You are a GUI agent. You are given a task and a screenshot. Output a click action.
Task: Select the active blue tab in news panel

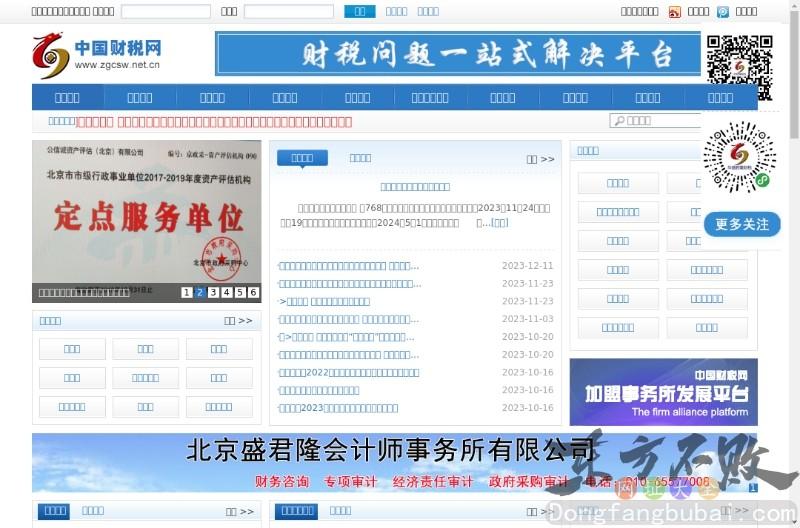point(302,158)
